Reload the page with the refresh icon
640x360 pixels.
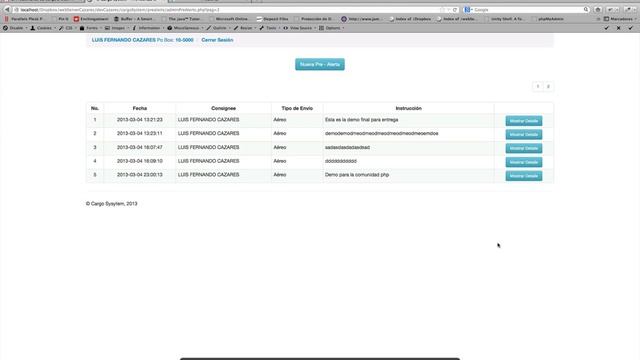[x=455, y=10]
